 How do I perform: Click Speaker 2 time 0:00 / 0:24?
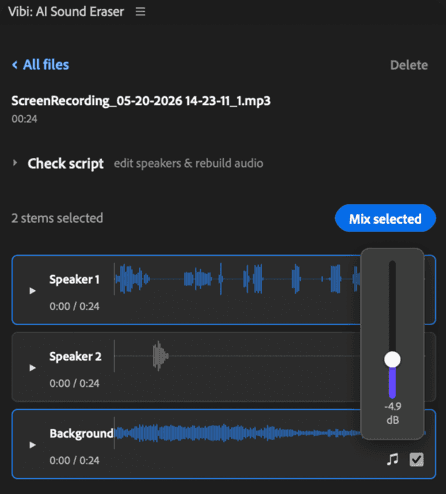tap(74, 383)
